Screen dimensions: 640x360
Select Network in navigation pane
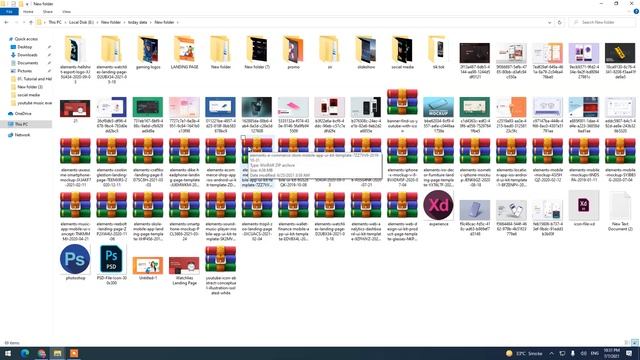click(x=22, y=135)
